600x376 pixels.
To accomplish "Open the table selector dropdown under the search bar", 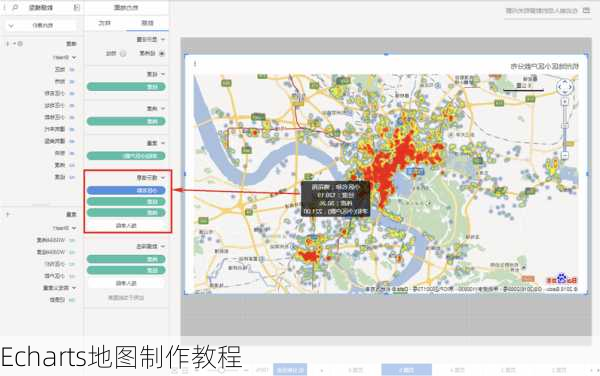I will point(42,26).
